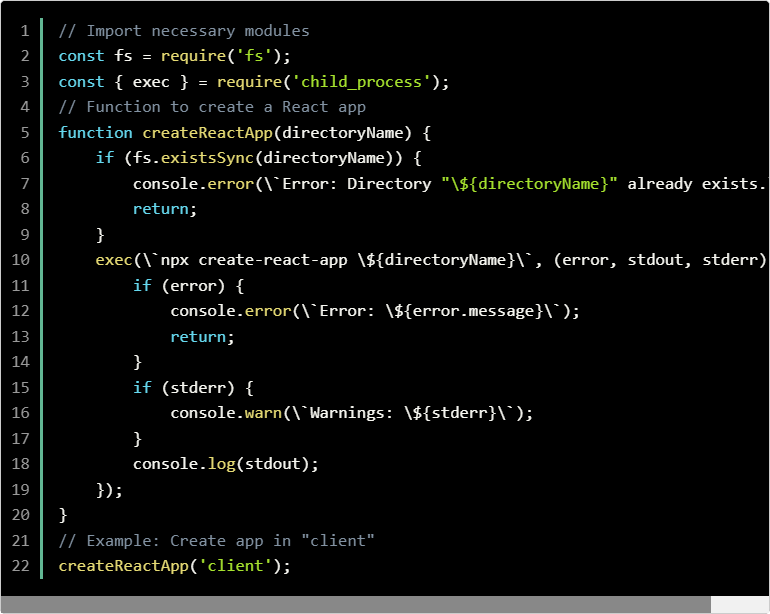Viewport: 770px width, 614px height.
Task: Click 'npx create-react-app' on line 10
Action: coord(254,259)
